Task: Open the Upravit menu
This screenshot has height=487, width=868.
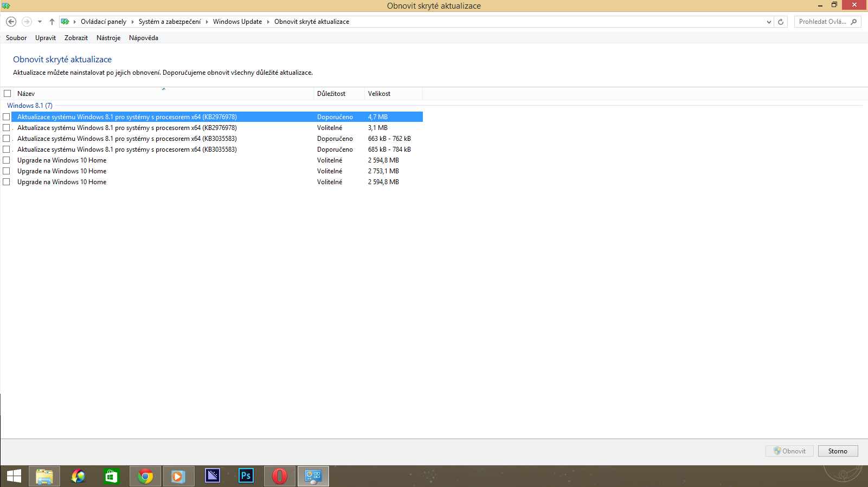Action: click(x=46, y=38)
